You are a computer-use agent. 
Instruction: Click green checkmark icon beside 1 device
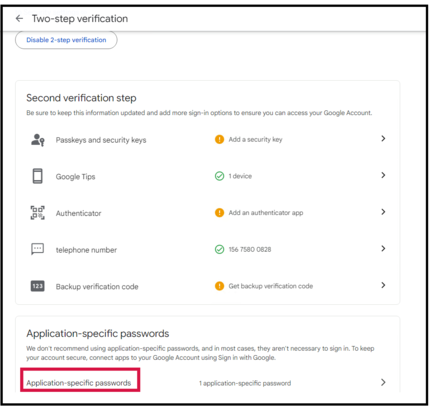219,176
